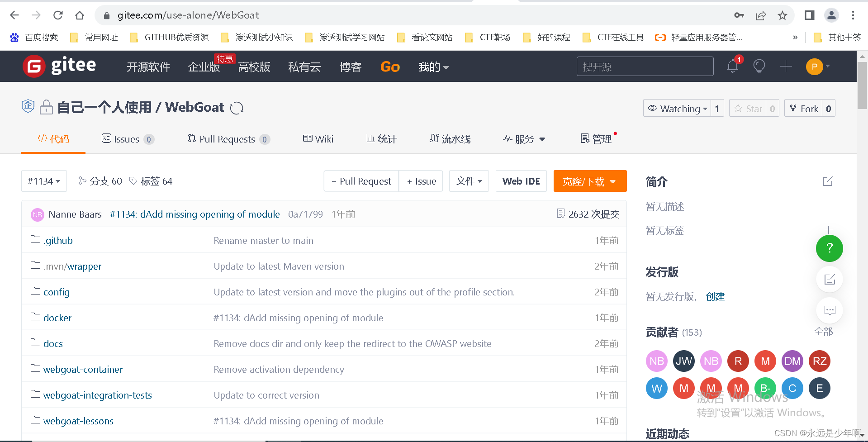Fork the WebGoat repository

coord(803,109)
